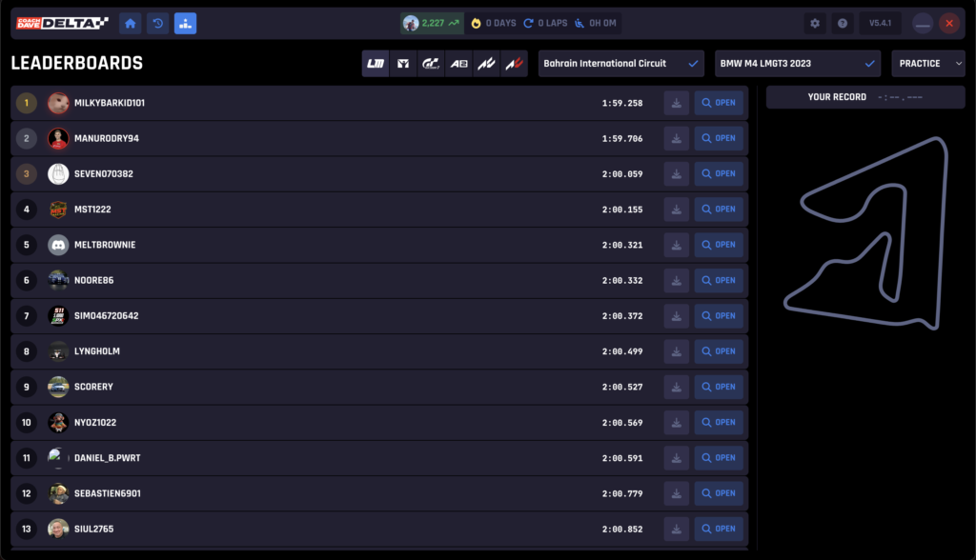Download SCORERY's lap file

coord(676,387)
